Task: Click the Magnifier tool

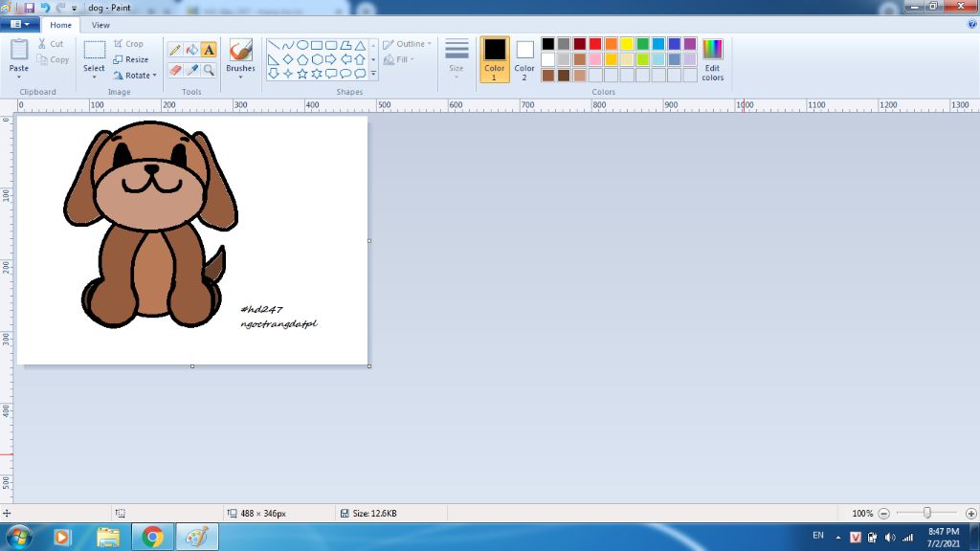Action: [x=209, y=70]
